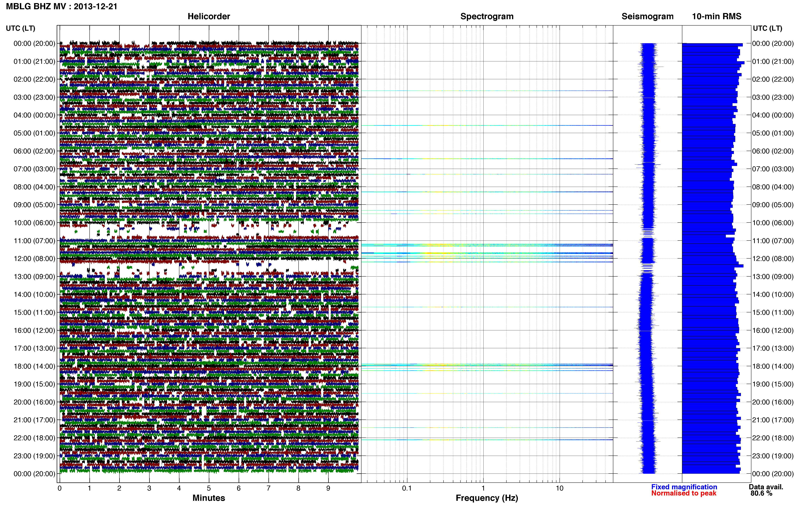
Task: Click the red "Normalised to peak" legend text
Action: click(x=684, y=493)
